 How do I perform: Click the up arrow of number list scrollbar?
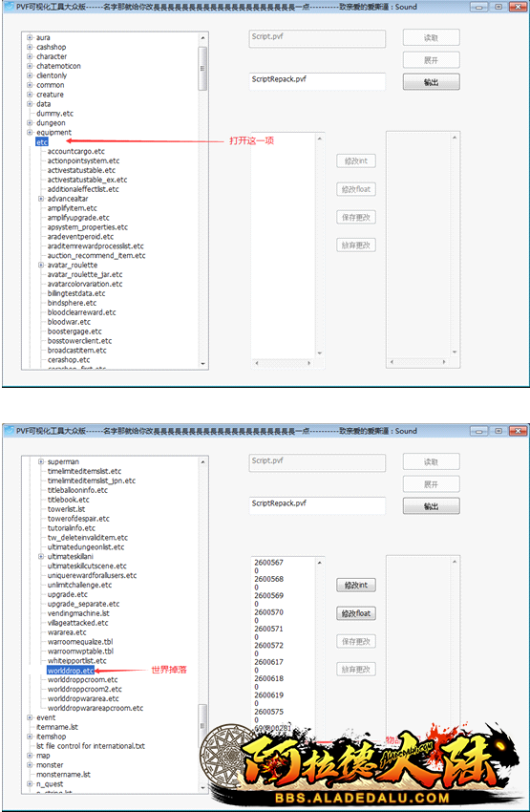[x=319, y=563]
